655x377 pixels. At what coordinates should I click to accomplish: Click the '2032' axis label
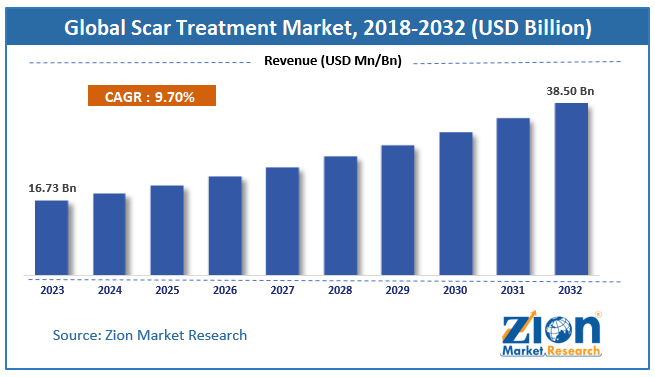click(x=570, y=290)
